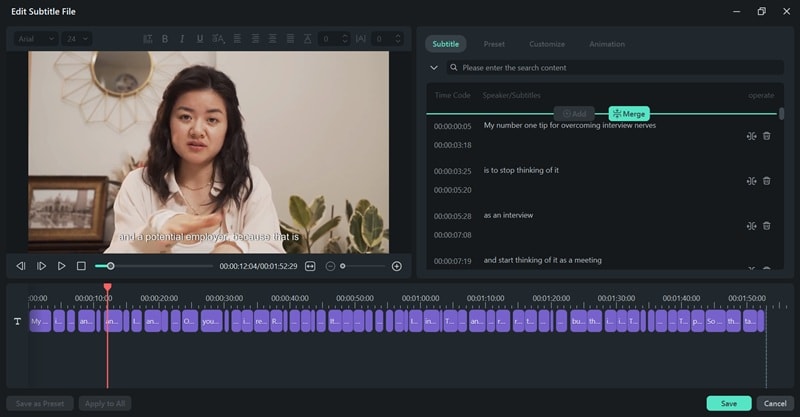Click the character spacing icon
The image size is (800, 417).
361,39
